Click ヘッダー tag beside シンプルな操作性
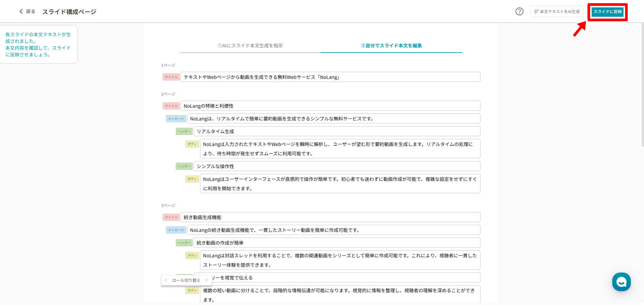 point(184,166)
